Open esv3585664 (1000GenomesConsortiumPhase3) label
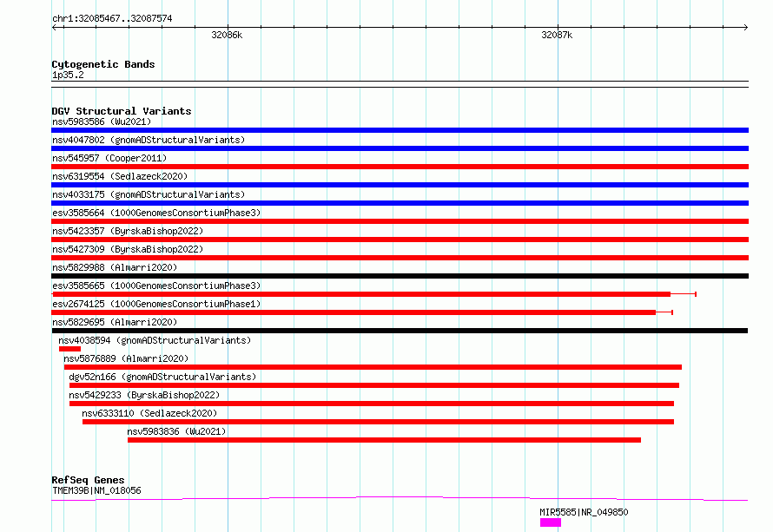The width and height of the screenshot is (773, 532). coord(156,213)
